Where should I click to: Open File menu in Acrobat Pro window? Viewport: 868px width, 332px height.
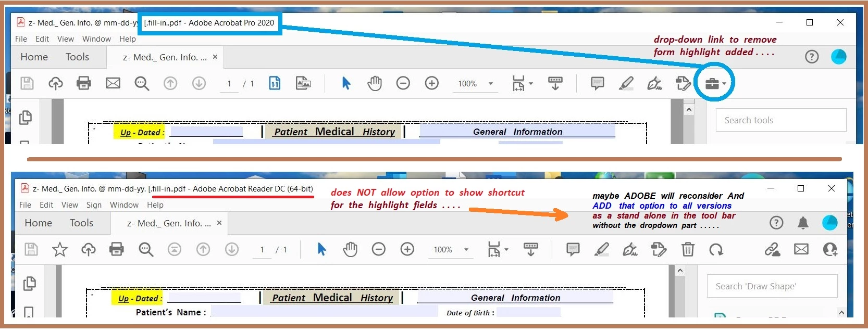[x=21, y=39]
